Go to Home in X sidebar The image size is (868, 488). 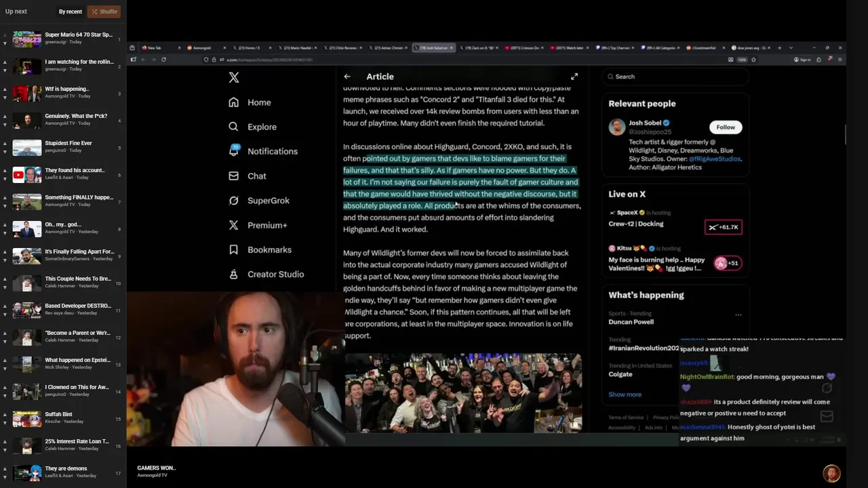250,102
